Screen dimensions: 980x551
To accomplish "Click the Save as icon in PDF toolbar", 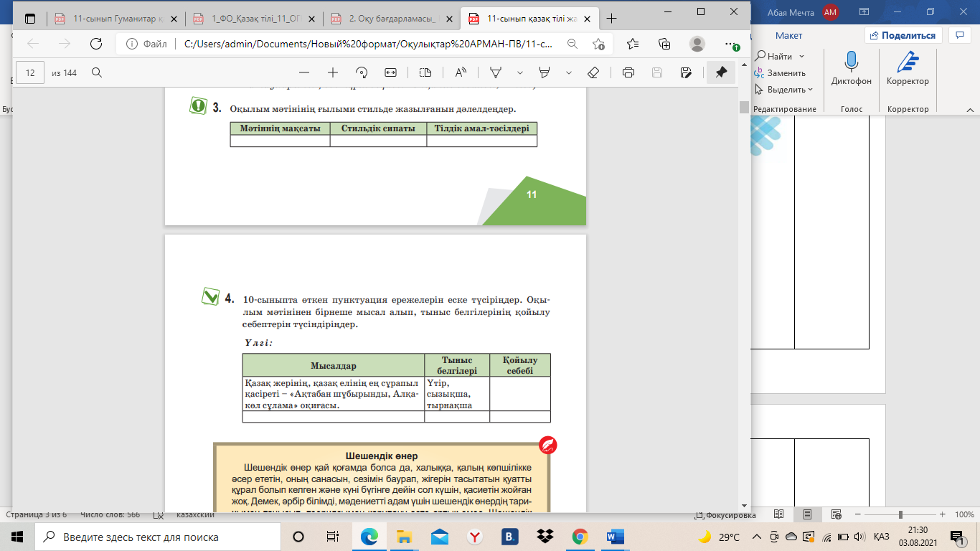I will click(686, 72).
